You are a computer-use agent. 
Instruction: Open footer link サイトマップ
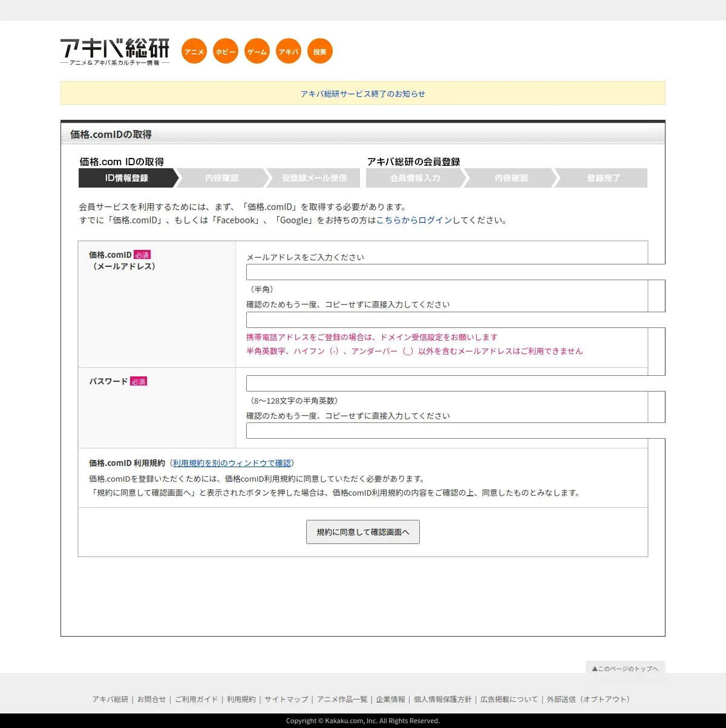(x=286, y=699)
